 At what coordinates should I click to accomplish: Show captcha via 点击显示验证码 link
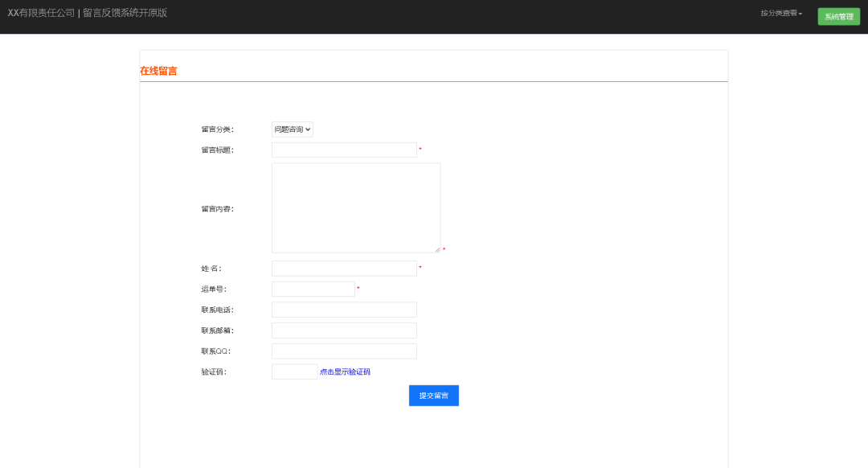click(x=345, y=372)
